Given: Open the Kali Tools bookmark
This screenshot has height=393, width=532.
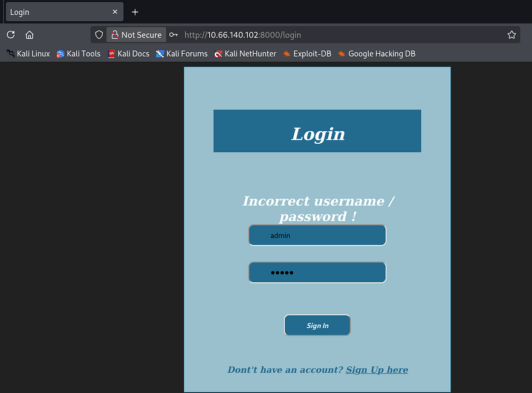Looking at the screenshot, I should 79,54.
